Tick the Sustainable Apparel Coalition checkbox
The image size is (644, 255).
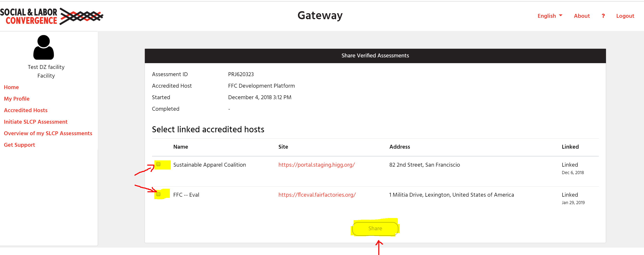[x=158, y=164]
